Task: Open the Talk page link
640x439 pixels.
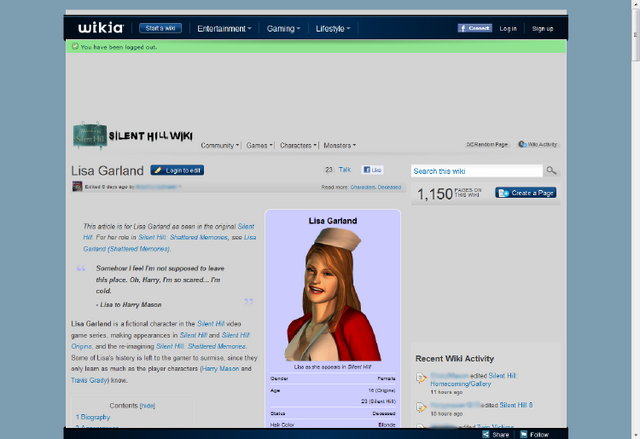Action: [344, 169]
